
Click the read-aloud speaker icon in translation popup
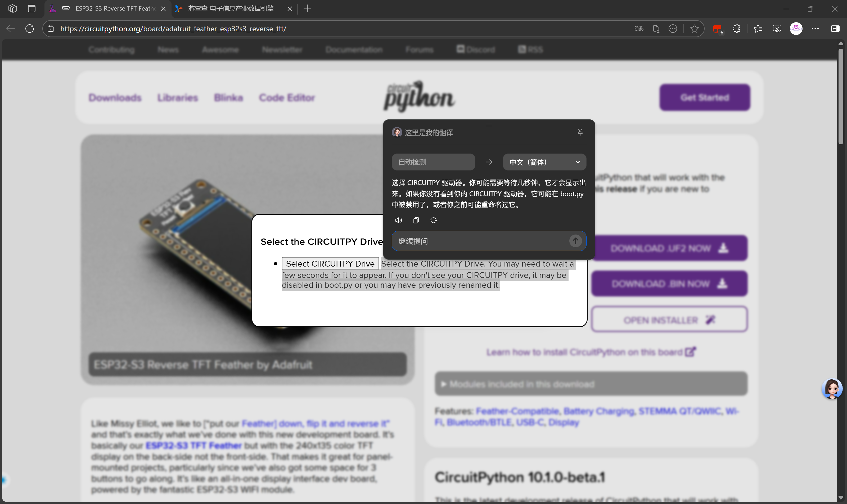tap(398, 220)
